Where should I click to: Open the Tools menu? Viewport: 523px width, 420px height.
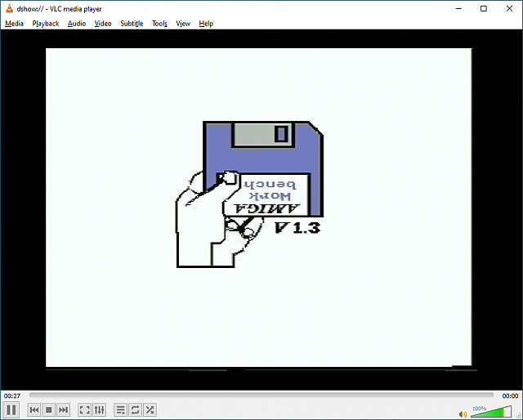coord(159,24)
